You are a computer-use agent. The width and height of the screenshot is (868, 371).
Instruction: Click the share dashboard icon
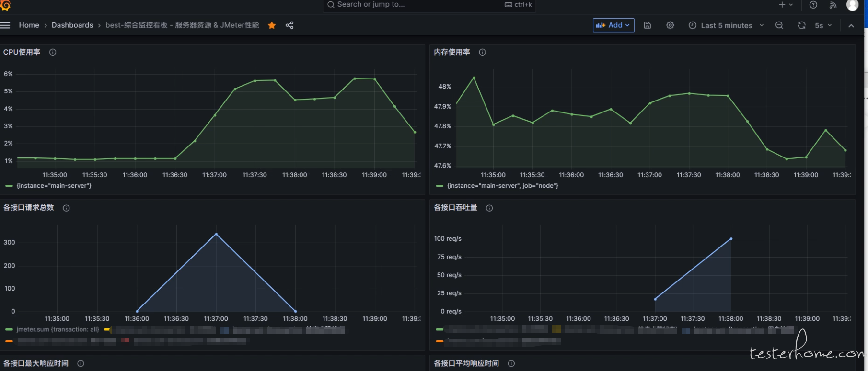click(289, 25)
